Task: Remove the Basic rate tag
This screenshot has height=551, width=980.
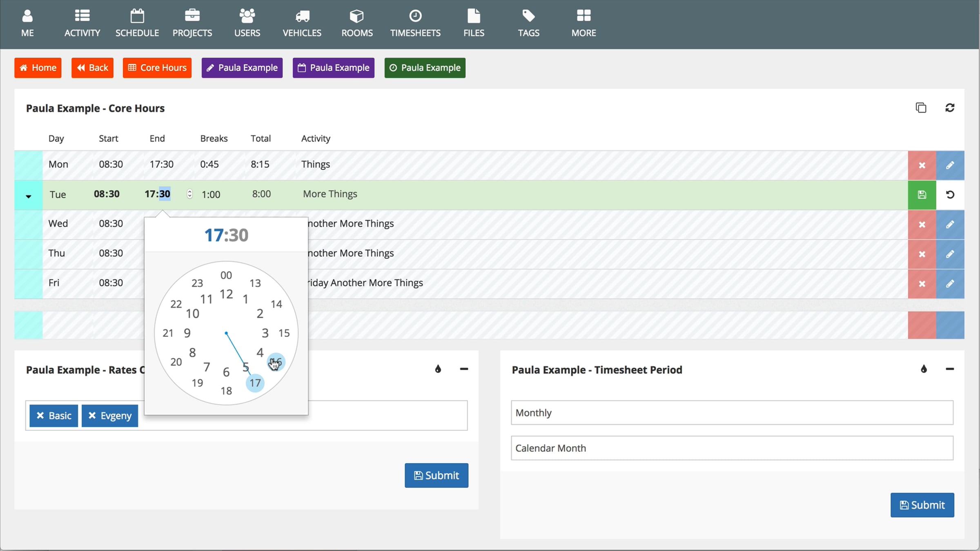Action: [x=40, y=415]
